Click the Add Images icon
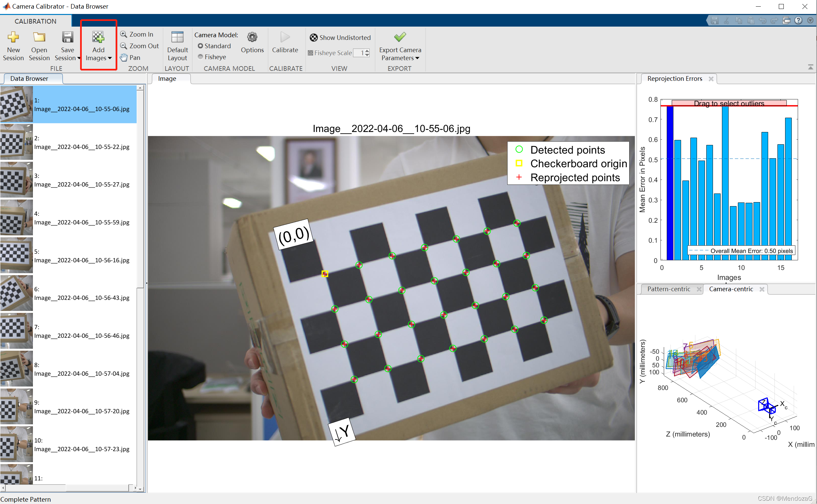 pyautogui.click(x=98, y=37)
